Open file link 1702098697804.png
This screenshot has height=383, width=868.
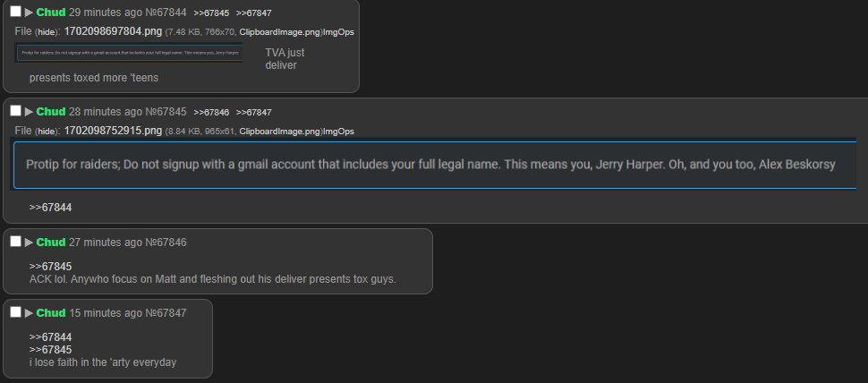(x=113, y=31)
